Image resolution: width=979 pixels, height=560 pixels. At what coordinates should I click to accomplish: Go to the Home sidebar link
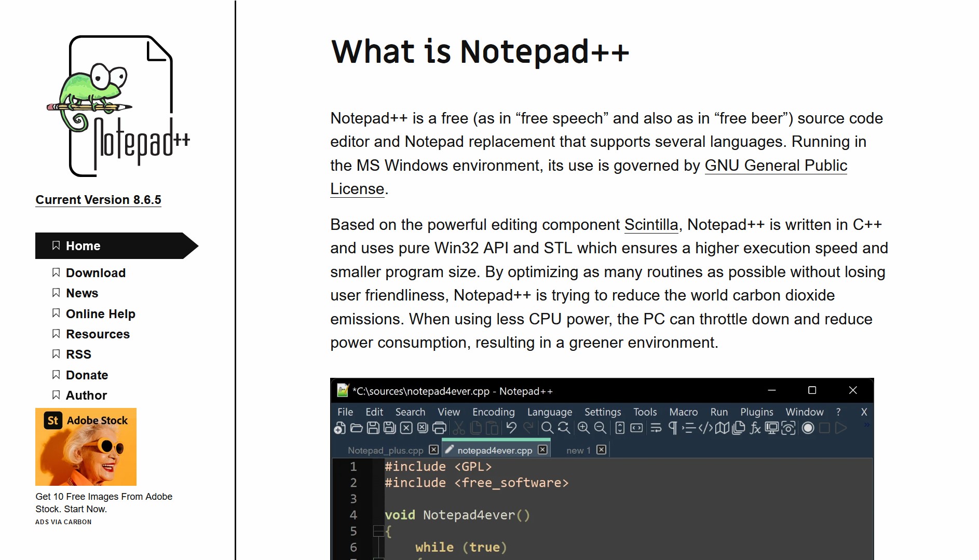117,246
